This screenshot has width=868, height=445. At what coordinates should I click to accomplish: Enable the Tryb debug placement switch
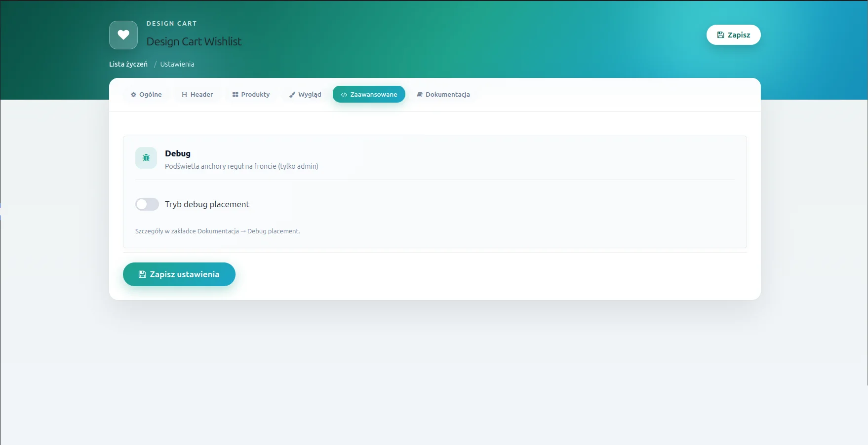click(x=147, y=204)
